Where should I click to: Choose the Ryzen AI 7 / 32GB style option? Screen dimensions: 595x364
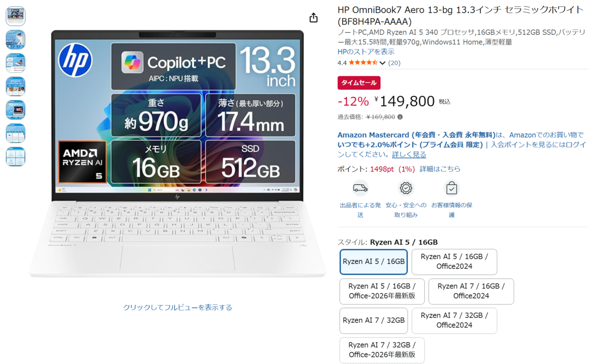coord(374,320)
